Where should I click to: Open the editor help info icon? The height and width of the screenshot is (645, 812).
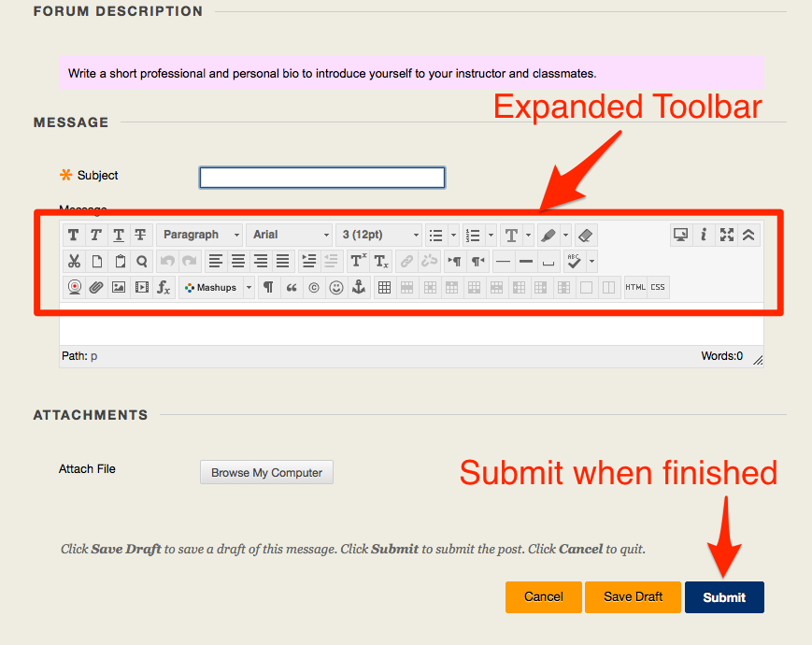704,236
